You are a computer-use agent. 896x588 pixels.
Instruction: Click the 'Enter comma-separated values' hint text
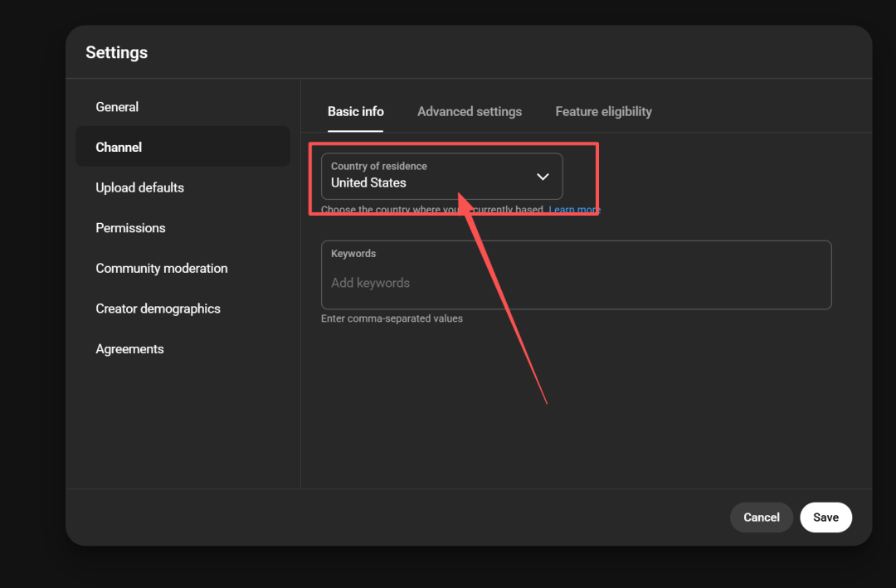click(392, 318)
